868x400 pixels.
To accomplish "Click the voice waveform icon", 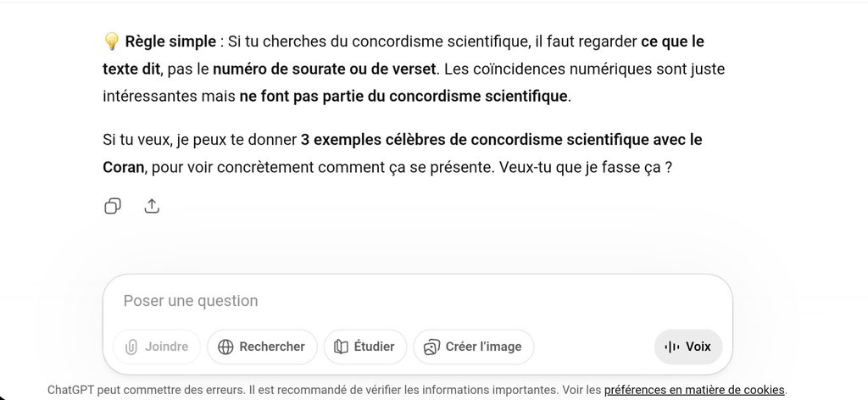I will [x=673, y=347].
